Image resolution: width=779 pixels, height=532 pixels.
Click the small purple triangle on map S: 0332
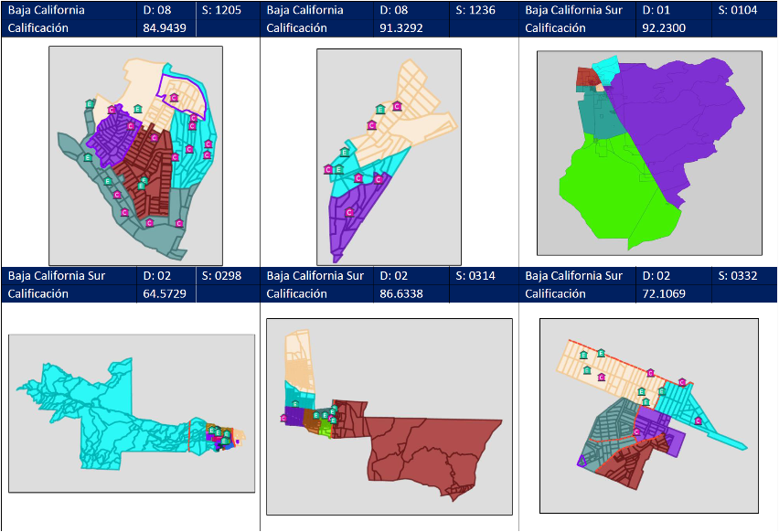point(582,461)
